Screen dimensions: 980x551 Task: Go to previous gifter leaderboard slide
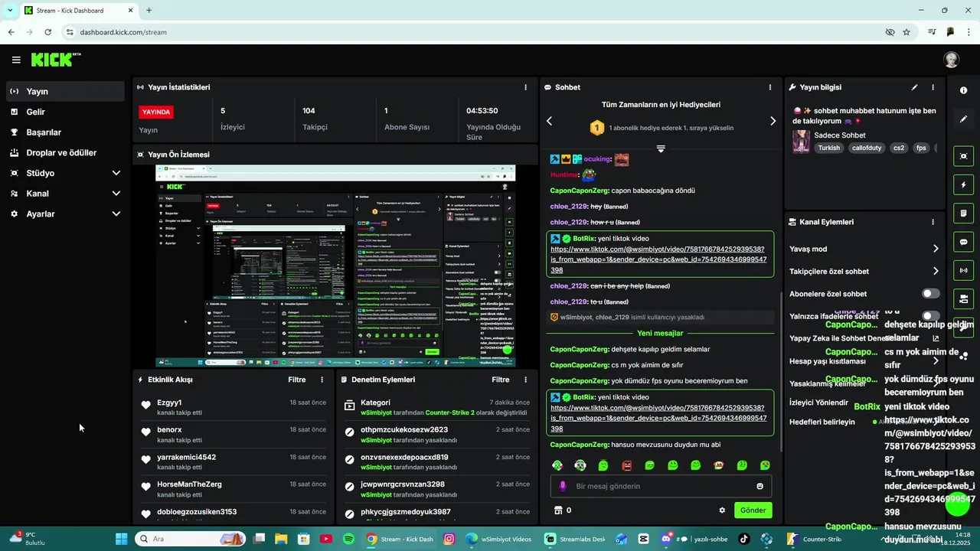pyautogui.click(x=549, y=121)
